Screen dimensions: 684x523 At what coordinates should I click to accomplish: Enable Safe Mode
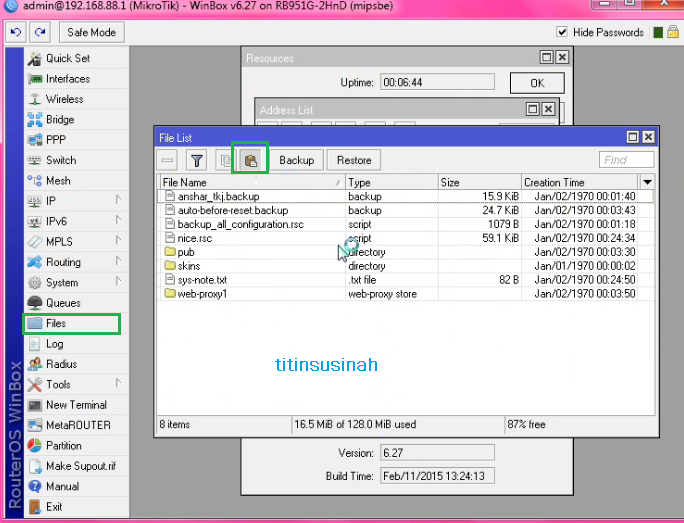[92, 32]
